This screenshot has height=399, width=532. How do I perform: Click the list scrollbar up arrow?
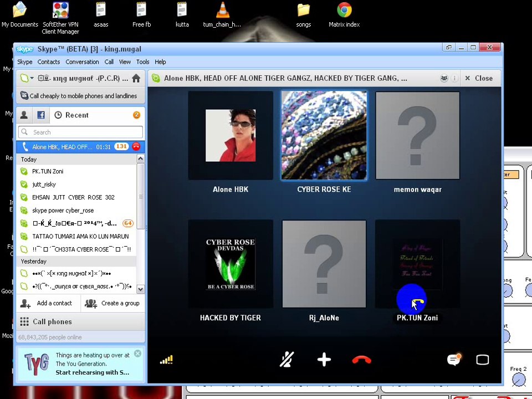[140, 158]
